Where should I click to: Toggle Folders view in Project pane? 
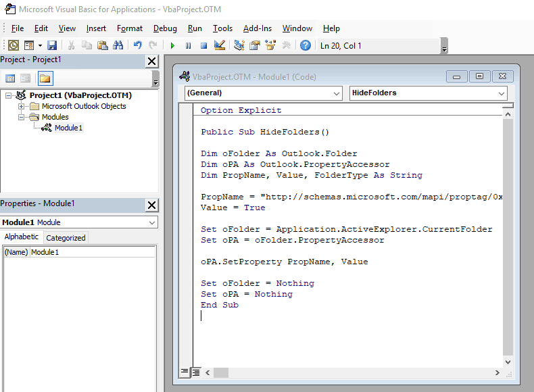(x=45, y=78)
